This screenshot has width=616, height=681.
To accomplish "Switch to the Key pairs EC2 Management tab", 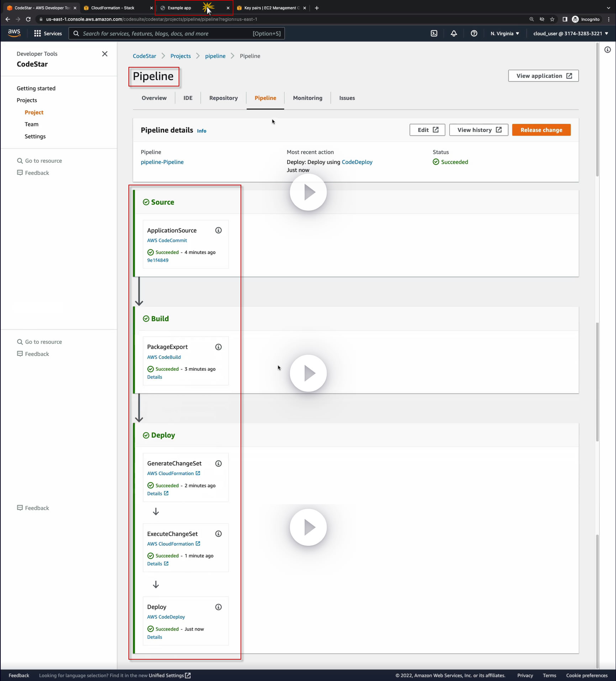I will coord(272,8).
